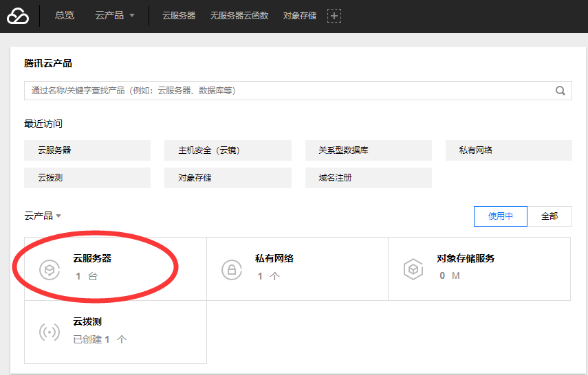Open the 云拨测 product card title
This screenshot has width=588, height=375.
87,322
